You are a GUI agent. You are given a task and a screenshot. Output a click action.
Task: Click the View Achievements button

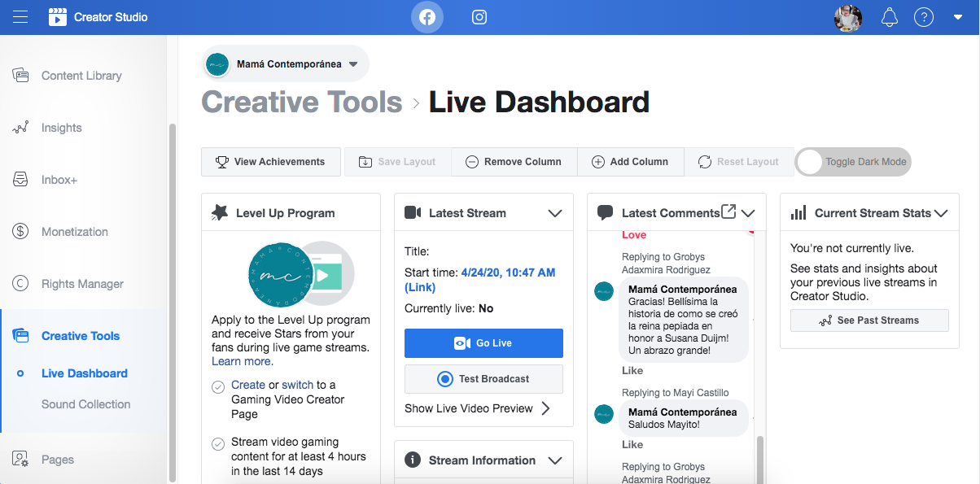pos(269,162)
